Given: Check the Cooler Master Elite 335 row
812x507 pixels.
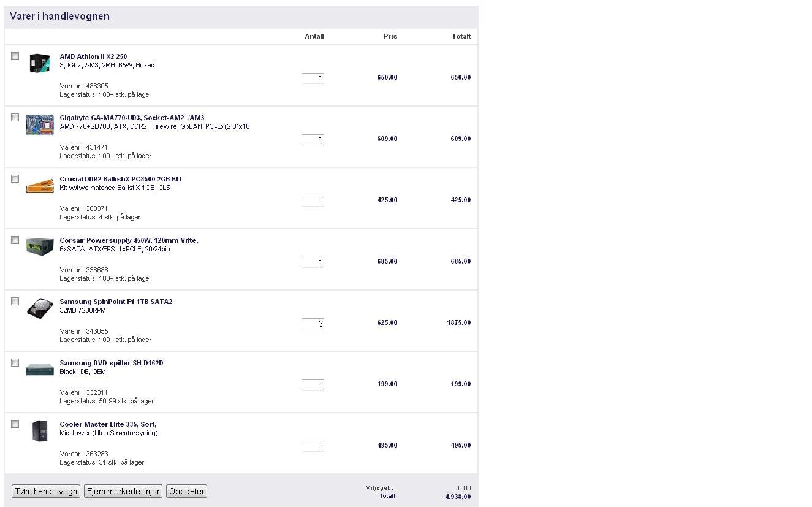Looking at the screenshot, I should point(15,424).
